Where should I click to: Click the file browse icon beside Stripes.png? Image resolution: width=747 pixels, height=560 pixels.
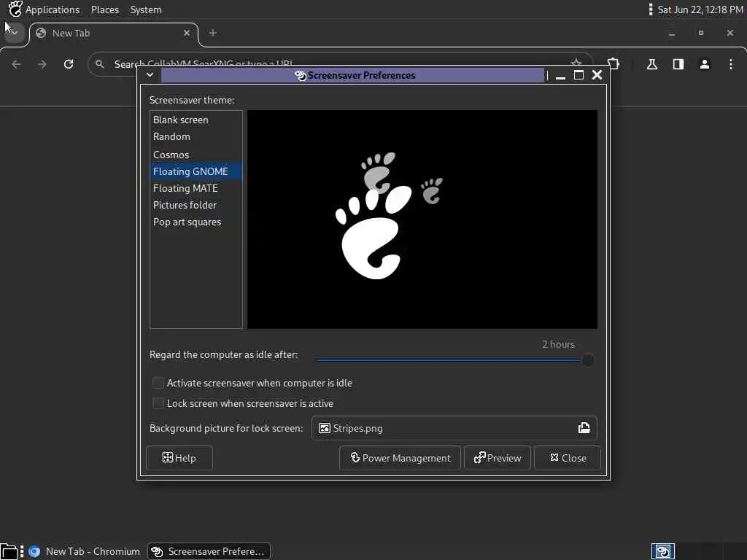click(584, 428)
